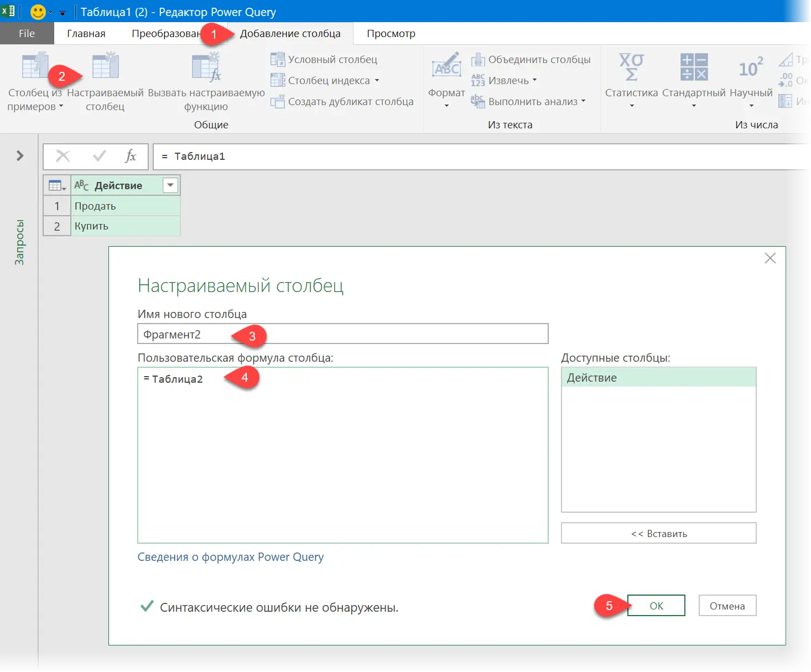Close the Настраиваемый столбец dialog

pos(770,258)
